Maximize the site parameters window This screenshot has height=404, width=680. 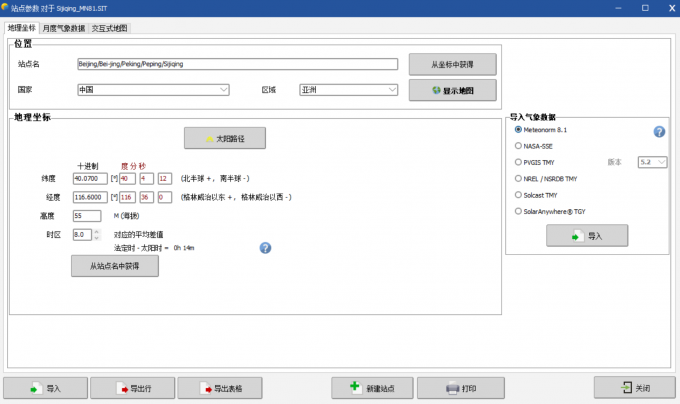pos(645,8)
